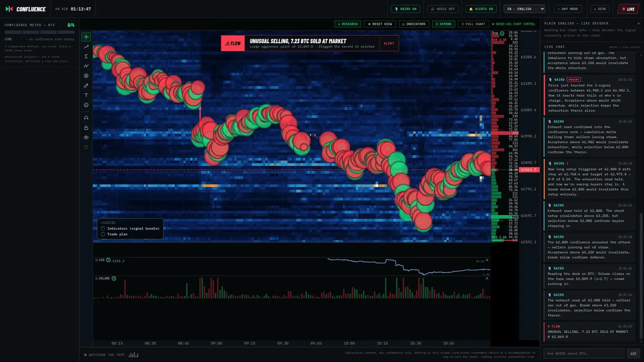The image size is (644, 362).
Task: Click the CVD info icon
Action: coord(108,260)
